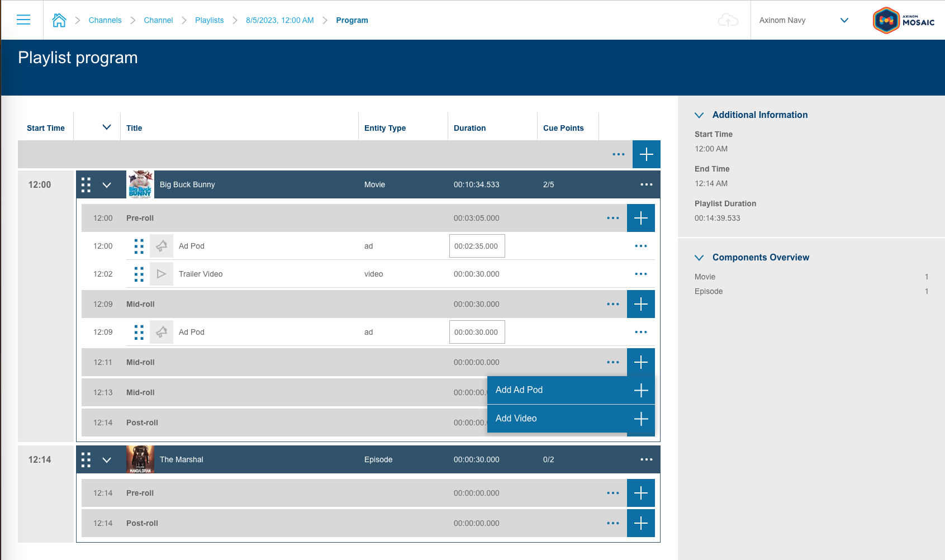Click the play icon next to Trailer Video
945x560 pixels.
point(162,274)
